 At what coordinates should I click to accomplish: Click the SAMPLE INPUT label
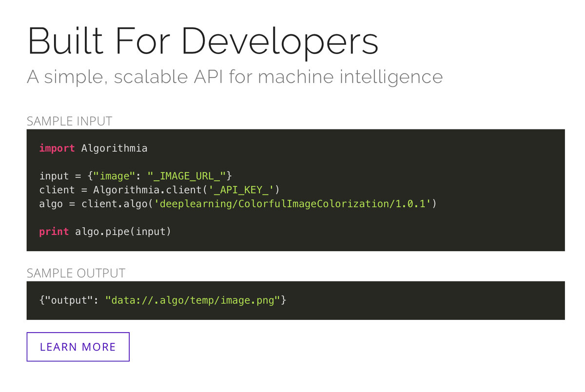(x=70, y=121)
